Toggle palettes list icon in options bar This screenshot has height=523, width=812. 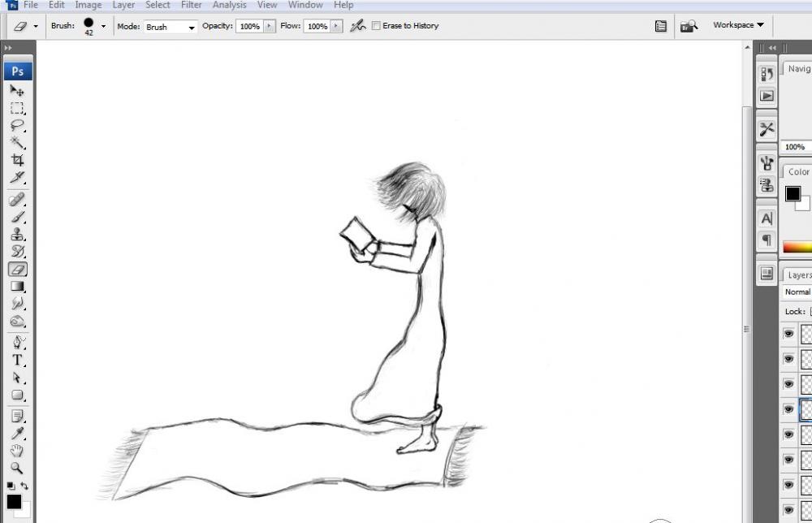coord(660,26)
